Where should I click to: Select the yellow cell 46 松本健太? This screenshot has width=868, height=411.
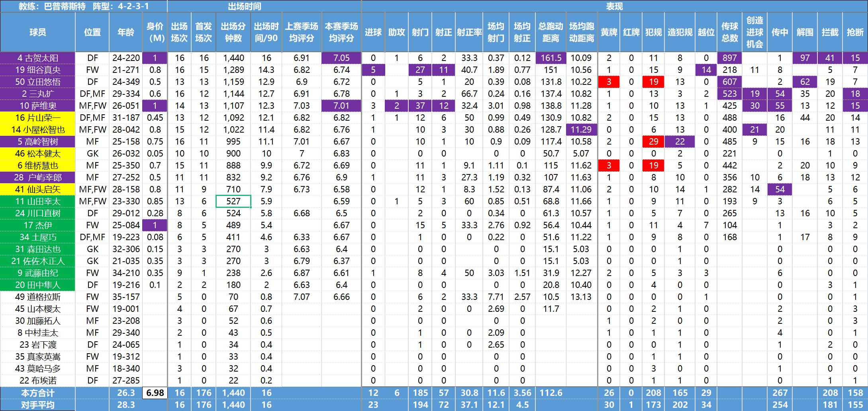click(x=37, y=154)
